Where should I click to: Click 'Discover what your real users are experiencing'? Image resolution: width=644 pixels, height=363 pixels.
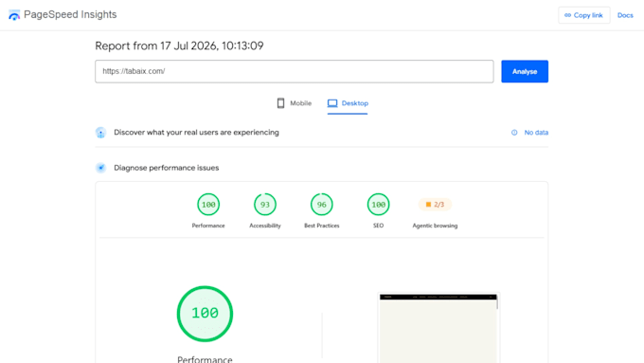[x=196, y=133]
